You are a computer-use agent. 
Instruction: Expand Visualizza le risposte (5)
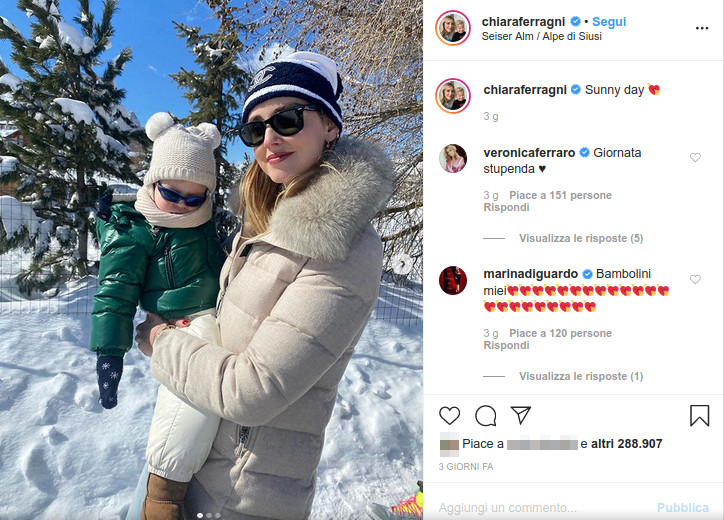coord(581,238)
